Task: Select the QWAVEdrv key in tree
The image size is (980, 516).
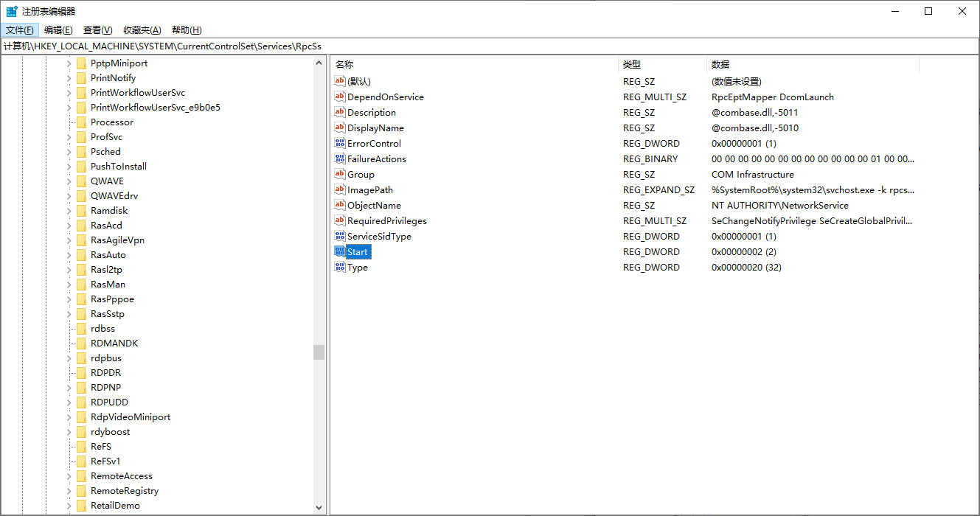Action: pos(114,195)
